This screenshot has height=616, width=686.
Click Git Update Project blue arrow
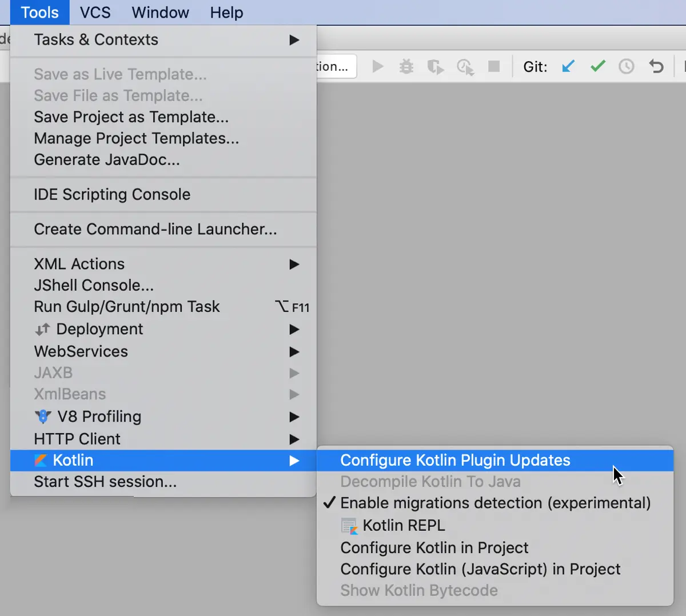click(568, 66)
